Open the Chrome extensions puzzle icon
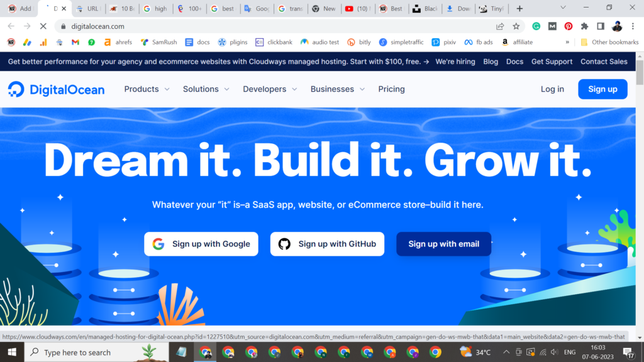644x362 pixels. [584, 26]
